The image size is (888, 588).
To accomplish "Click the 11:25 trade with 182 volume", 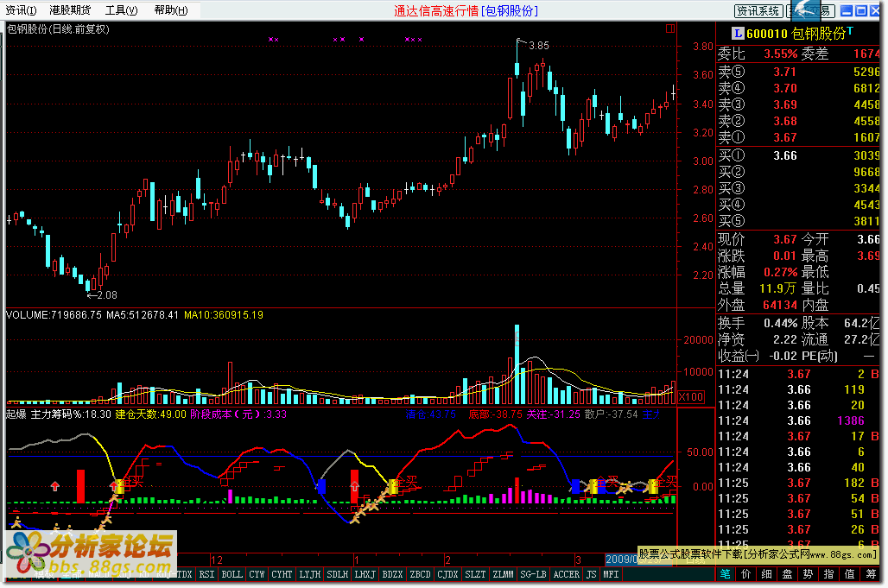I will tap(798, 484).
